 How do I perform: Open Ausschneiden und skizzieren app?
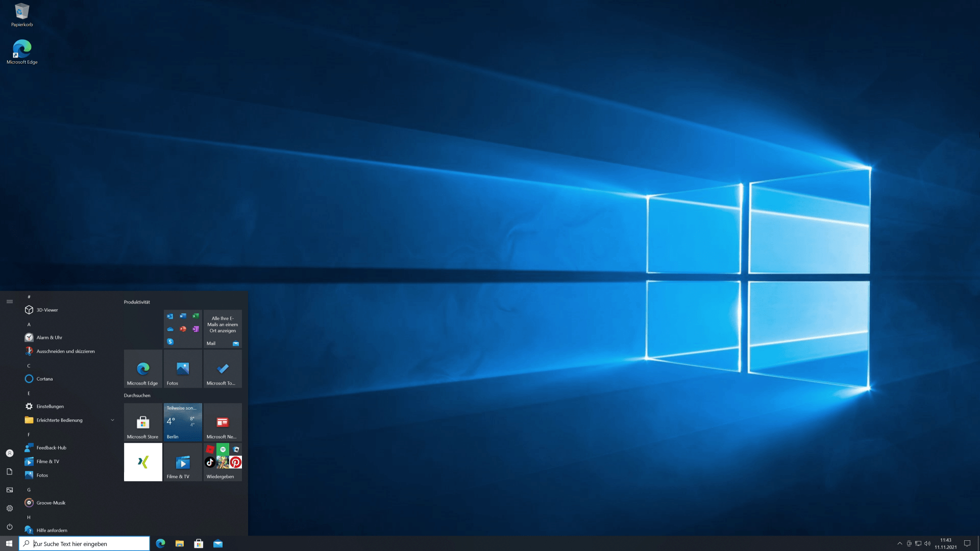[x=65, y=351]
